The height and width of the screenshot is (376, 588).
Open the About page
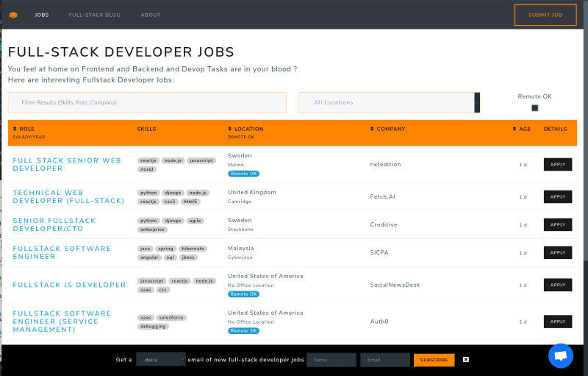151,15
